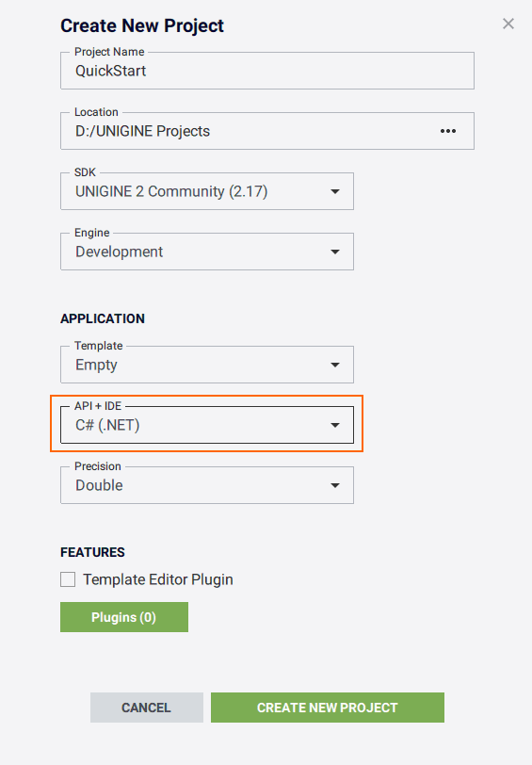
Task: Click the CREATE NEW PROJECT button
Action: tap(327, 708)
